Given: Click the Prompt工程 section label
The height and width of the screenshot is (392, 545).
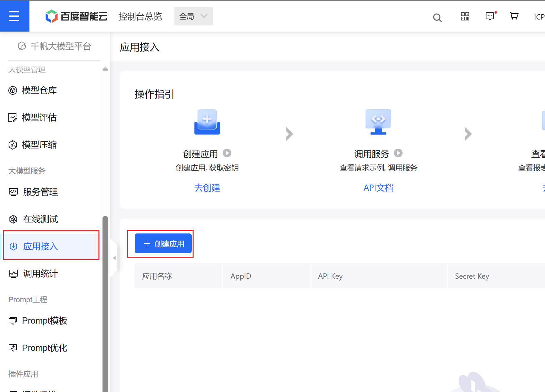Looking at the screenshot, I should (28, 299).
